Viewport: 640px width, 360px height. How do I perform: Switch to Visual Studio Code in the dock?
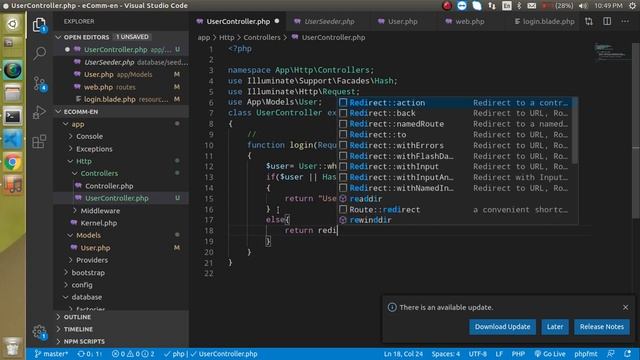point(13,140)
